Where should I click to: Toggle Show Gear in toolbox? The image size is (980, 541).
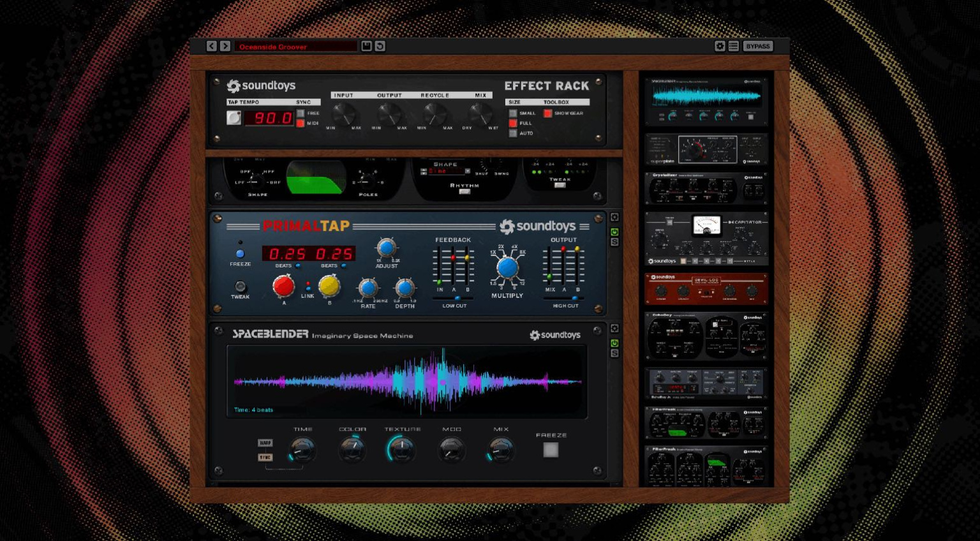click(547, 114)
